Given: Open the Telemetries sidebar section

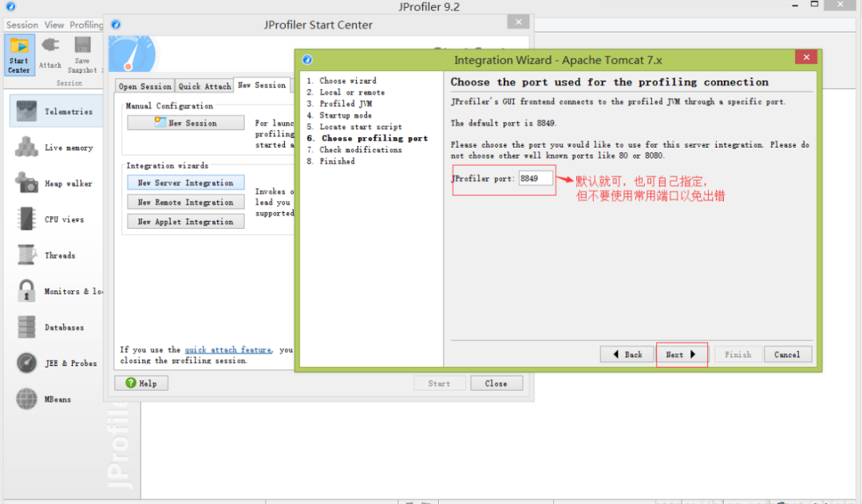Looking at the screenshot, I should point(56,111).
